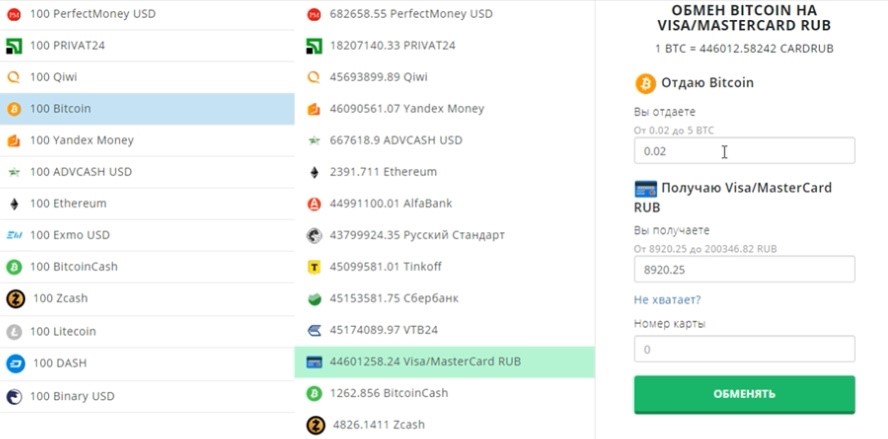Click the card icon beside Получаю Visa/MasterCard heading
The image size is (888, 439).
(646, 189)
